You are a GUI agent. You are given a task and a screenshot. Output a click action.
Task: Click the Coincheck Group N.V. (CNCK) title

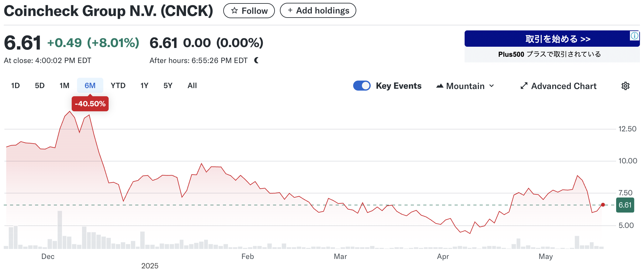click(x=108, y=11)
